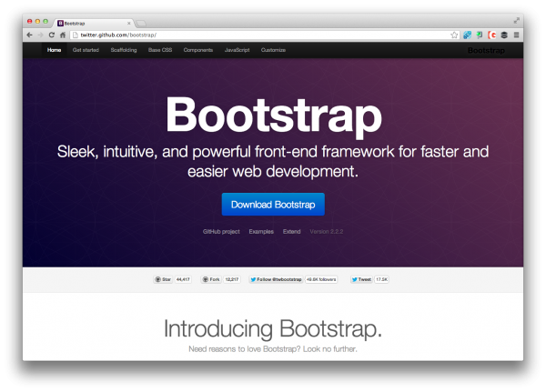Image resolution: width=546 pixels, height=392 pixels.
Task: Click the Introducing Bootstrap. heading
Action: [273, 328]
